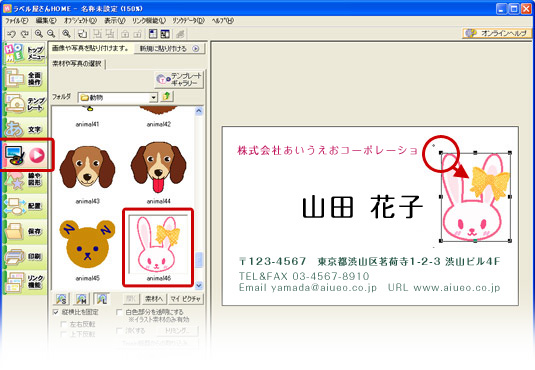
Task: Open the 線や図形 shapes sidebar button
Action: 25,180
